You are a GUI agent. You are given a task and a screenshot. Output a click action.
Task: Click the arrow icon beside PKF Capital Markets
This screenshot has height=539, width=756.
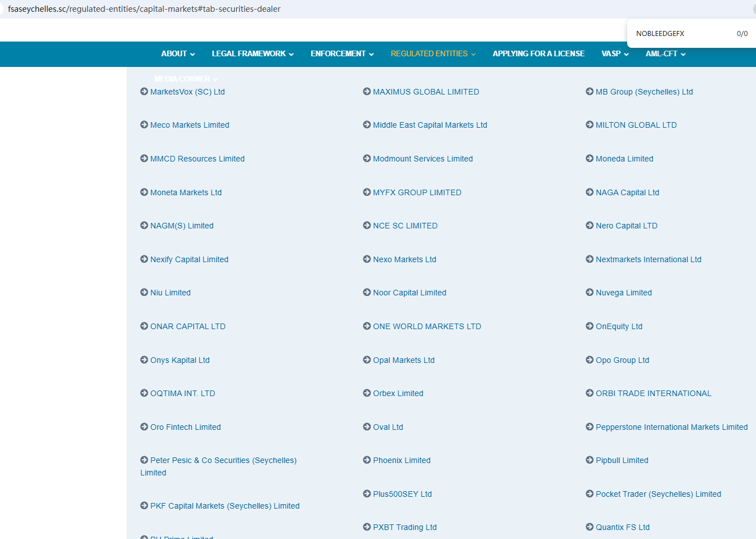[144, 505]
